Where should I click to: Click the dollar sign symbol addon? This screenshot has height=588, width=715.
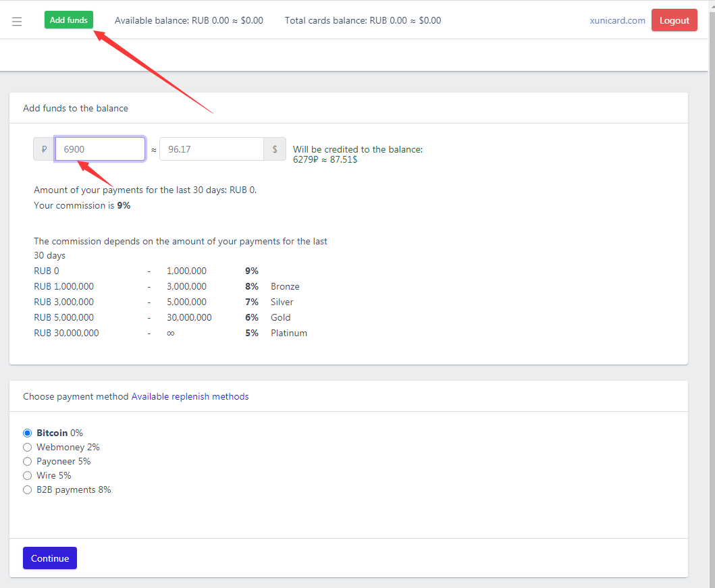tap(275, 149)
